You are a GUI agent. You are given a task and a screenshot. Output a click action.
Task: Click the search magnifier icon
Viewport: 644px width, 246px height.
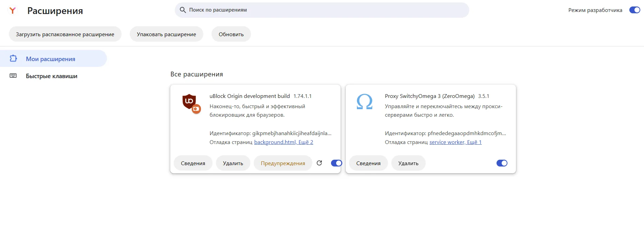[183, 10]
